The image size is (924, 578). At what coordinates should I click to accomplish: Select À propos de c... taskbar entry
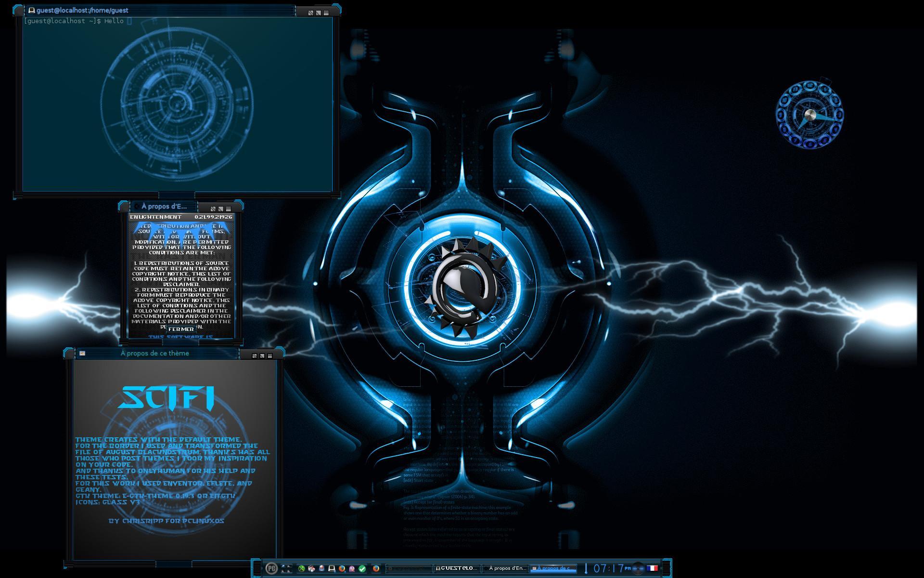click(553, 568)
